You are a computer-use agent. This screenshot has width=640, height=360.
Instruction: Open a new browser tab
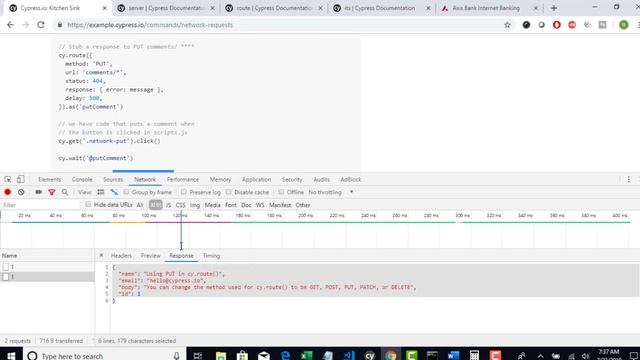point(554,8)
